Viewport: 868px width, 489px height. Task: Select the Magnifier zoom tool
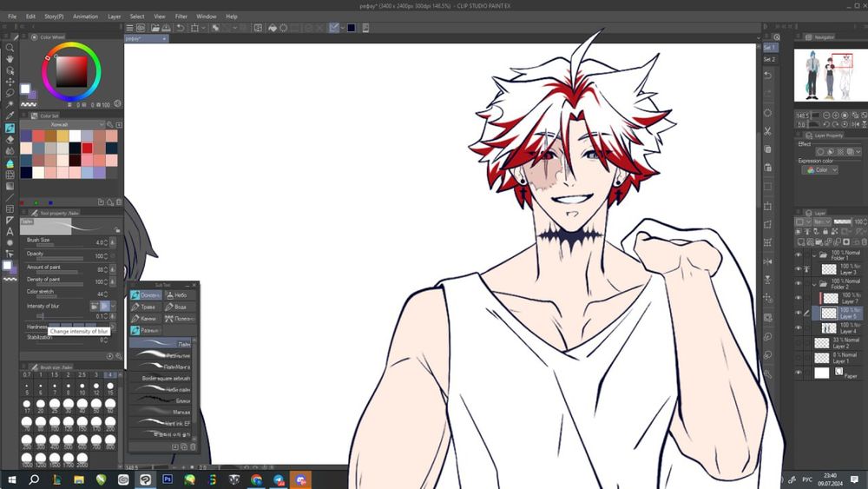coord(10,48)
